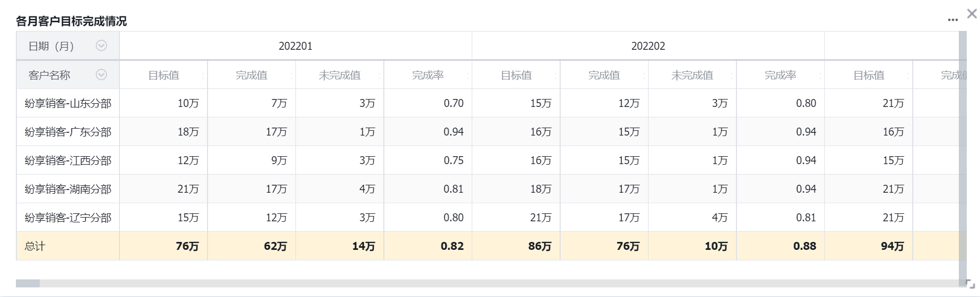This screenshot has height=297, width=980.
Task: Select the 纷享销客-山东分部 customer row label
Action: (68, 103)
